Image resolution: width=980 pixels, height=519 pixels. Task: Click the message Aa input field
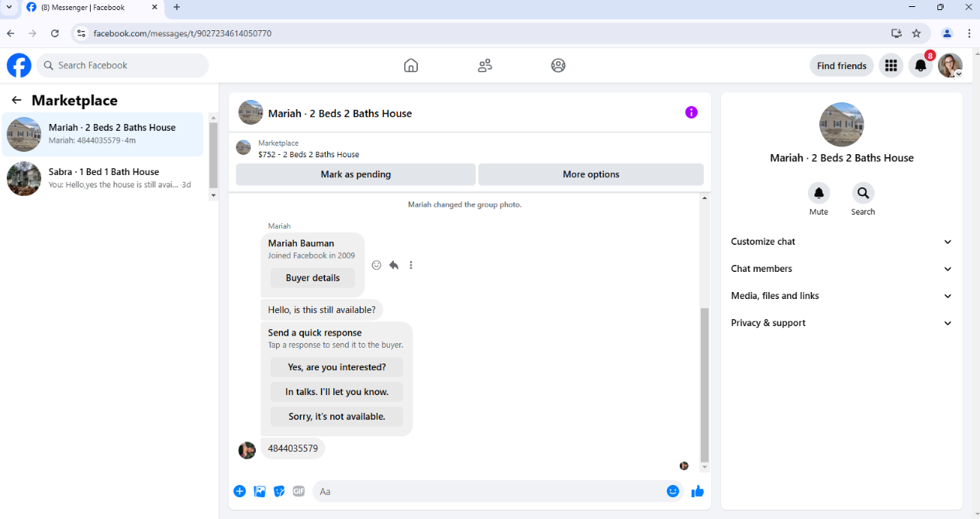tap(498, 491)
